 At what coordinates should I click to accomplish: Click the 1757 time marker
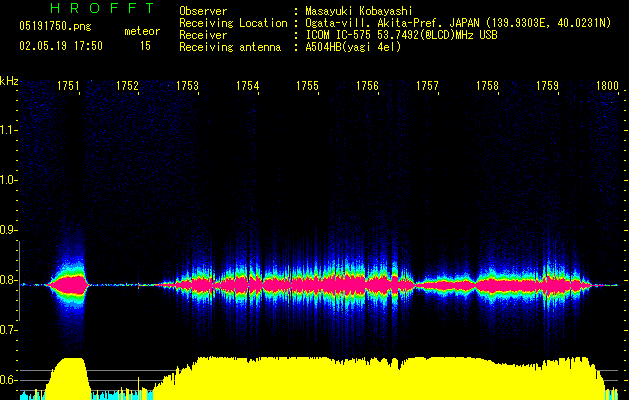click(427, 86)
